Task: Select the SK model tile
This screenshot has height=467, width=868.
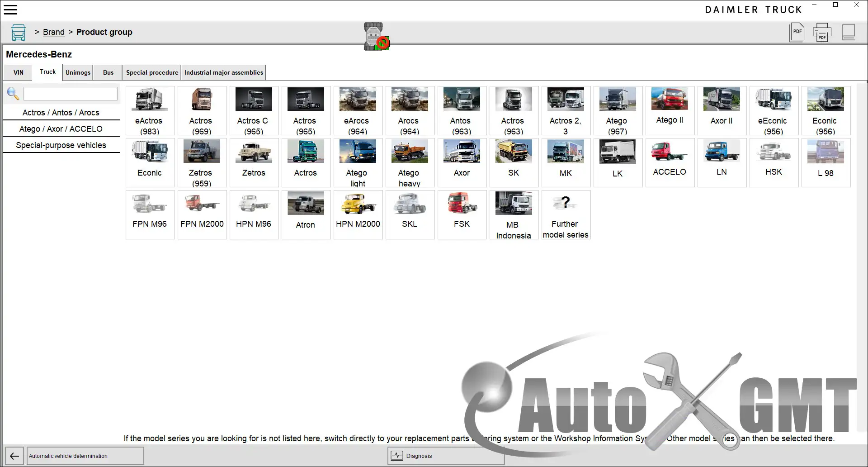Action: [x=514, y=163]
